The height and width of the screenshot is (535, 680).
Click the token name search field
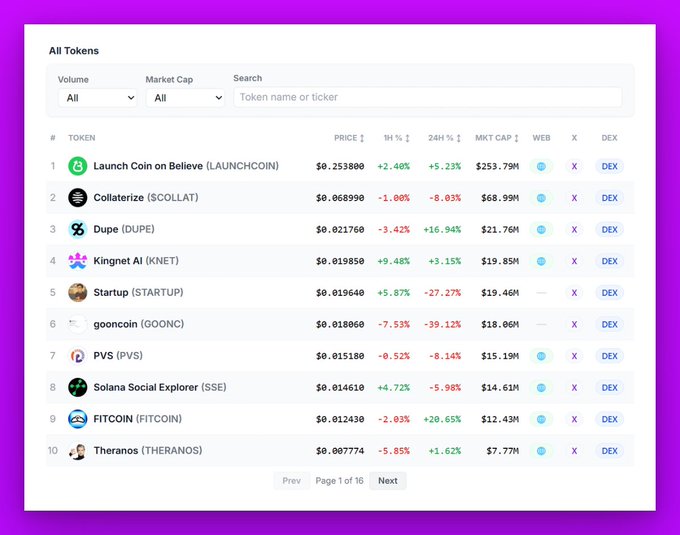(x=427, y=98)
